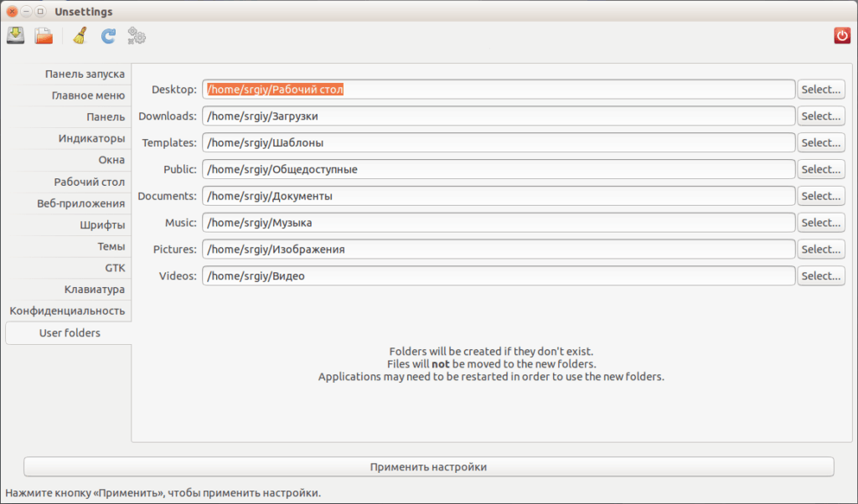The width and height of the screenshot is (858, 504).
Task: Click the 'Files will not be moved' text
Action: [x=491, y=363]
